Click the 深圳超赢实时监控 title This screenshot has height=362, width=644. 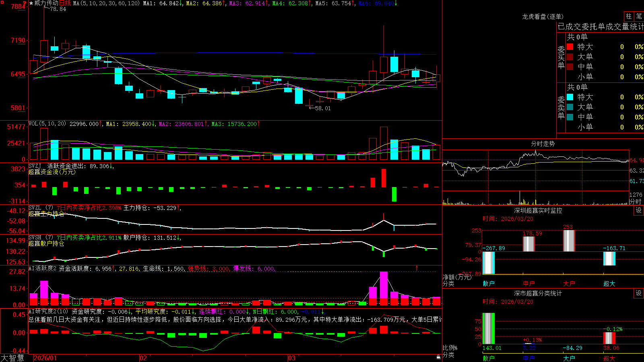tap(538, 210)
